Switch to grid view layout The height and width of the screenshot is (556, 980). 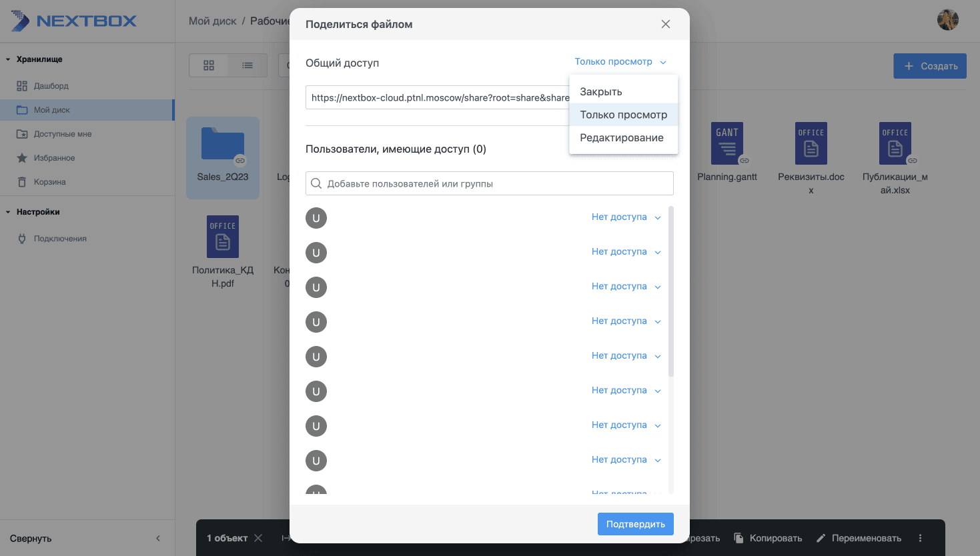coord(209,65)
